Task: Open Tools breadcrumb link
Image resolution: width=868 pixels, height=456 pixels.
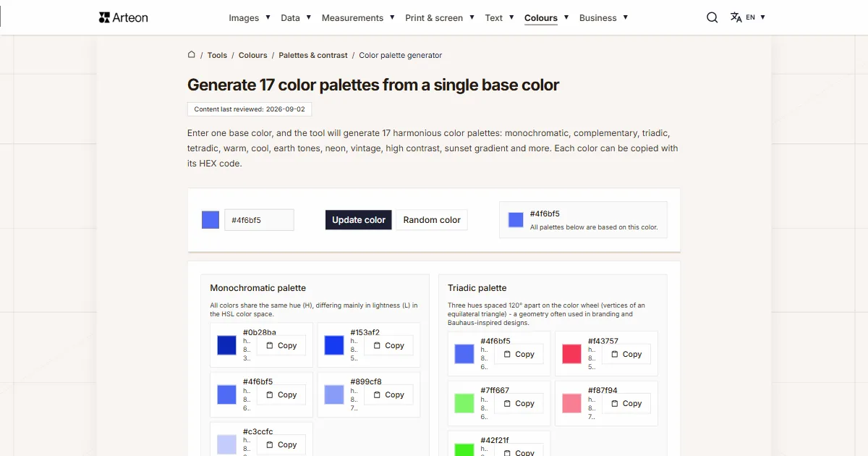Action: click(217, 55)
